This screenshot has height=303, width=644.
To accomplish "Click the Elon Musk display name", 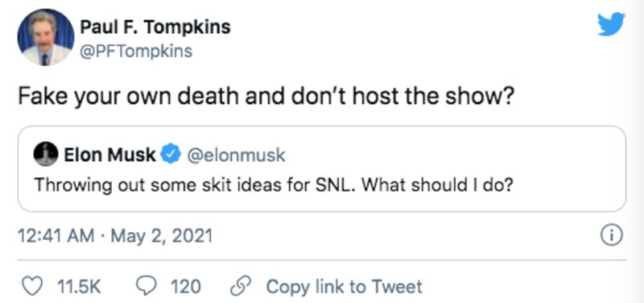I will pyautogui.click(x=109, y=155).
